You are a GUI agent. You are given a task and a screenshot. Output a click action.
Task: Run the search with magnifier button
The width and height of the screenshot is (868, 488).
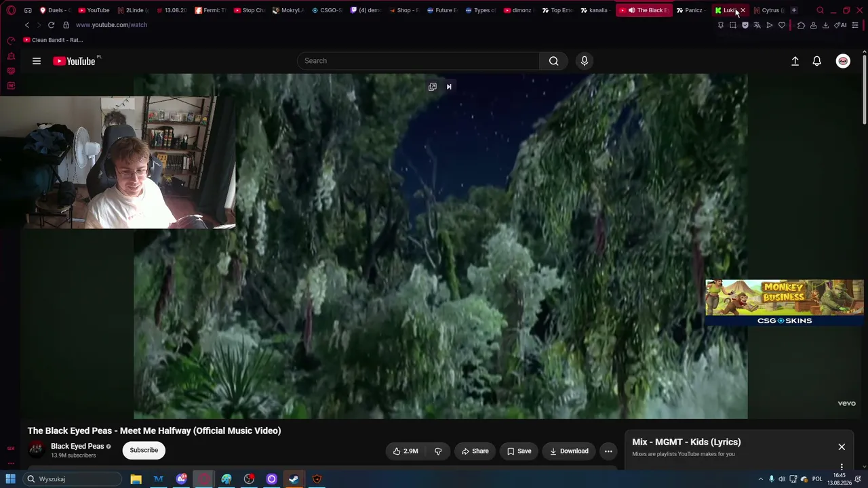coord(554,61)
